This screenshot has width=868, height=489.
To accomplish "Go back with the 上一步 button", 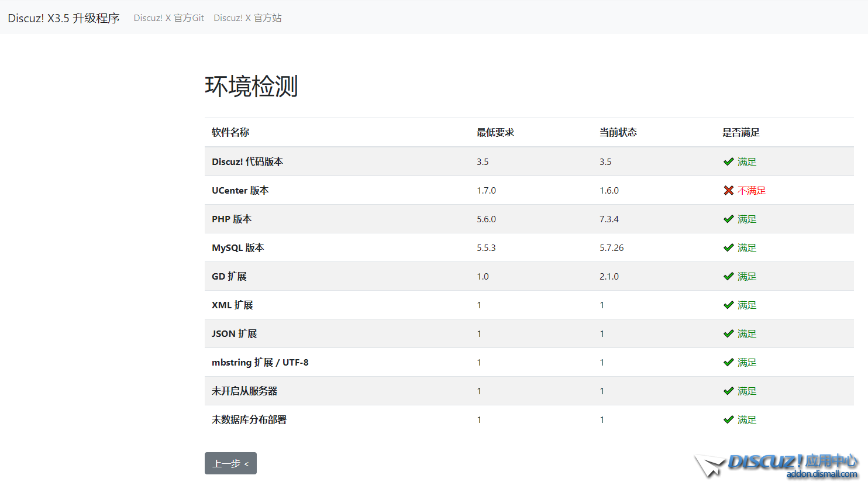I will pos(230,463).
